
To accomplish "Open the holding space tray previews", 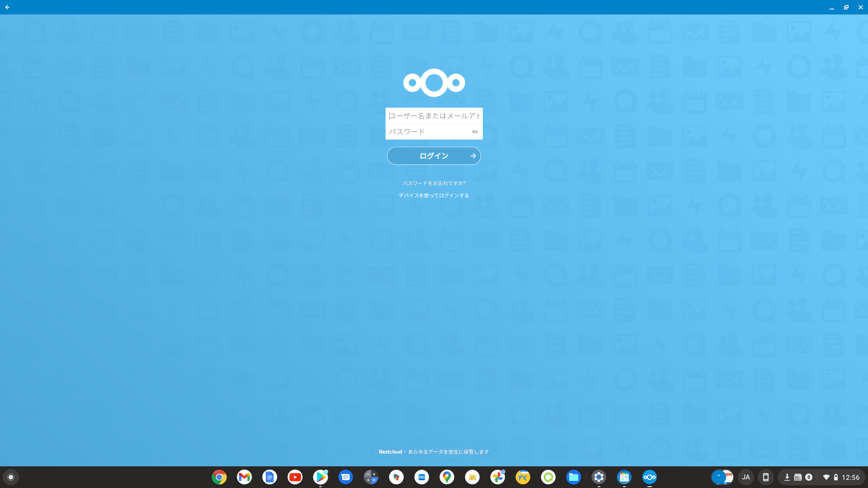I will click(x=722, y=477).
